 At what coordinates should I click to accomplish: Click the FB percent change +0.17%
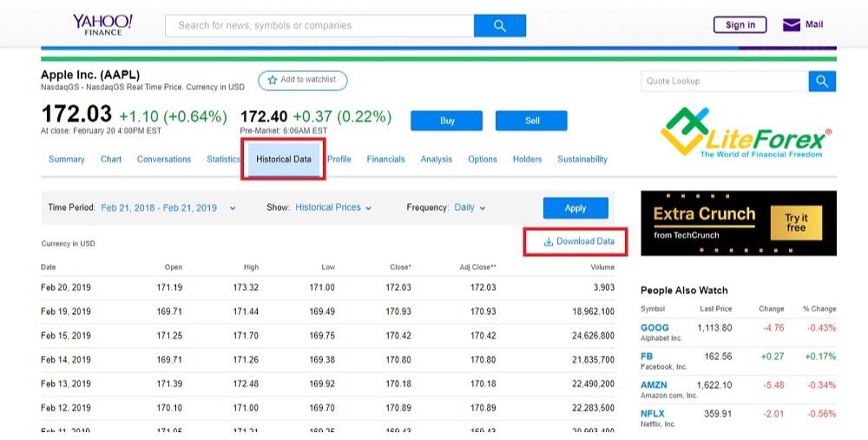[820, 357]
